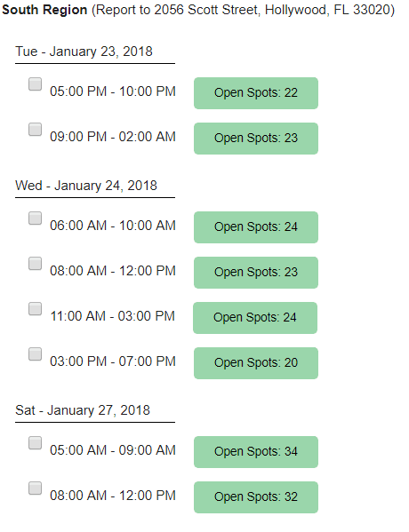Click the Open Spots: 20 button
The width and height of the screenshot is (409, 532).
coord(256,363)
